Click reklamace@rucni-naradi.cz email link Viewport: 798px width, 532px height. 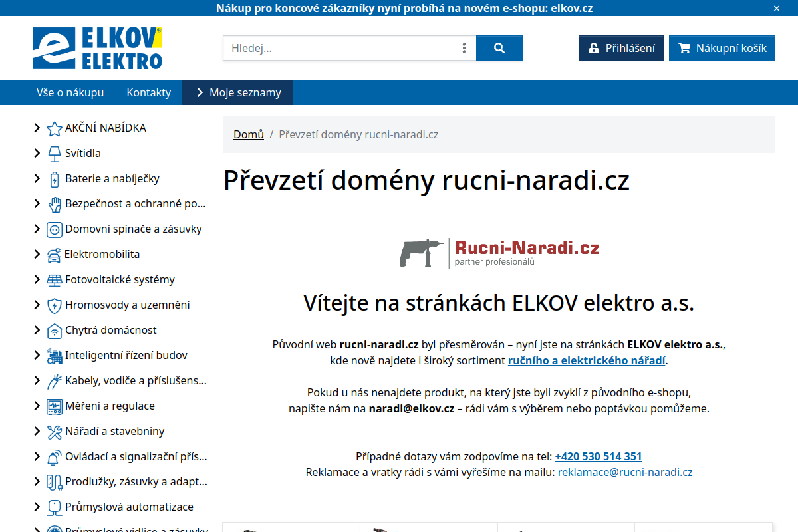(x=625, y=472)
